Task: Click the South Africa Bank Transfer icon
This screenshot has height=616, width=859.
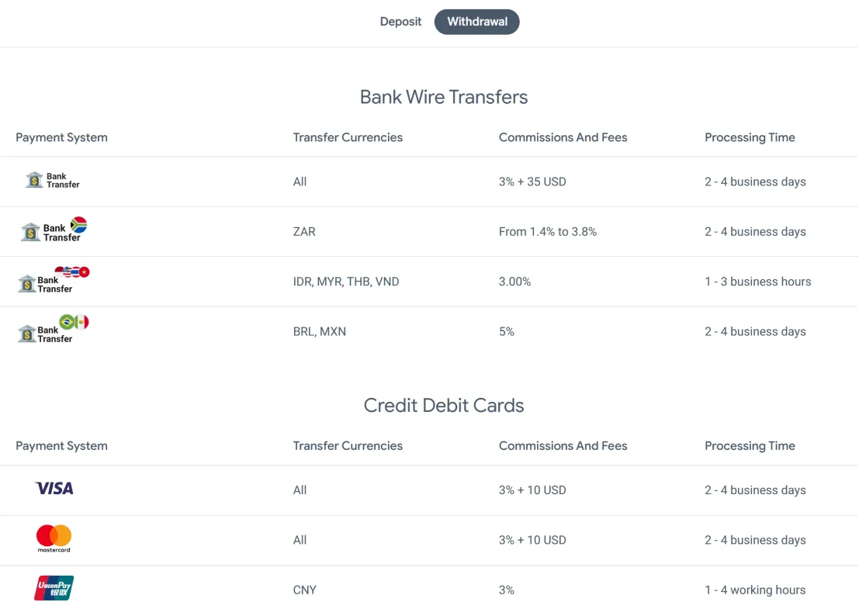Action: pos(54,230)
